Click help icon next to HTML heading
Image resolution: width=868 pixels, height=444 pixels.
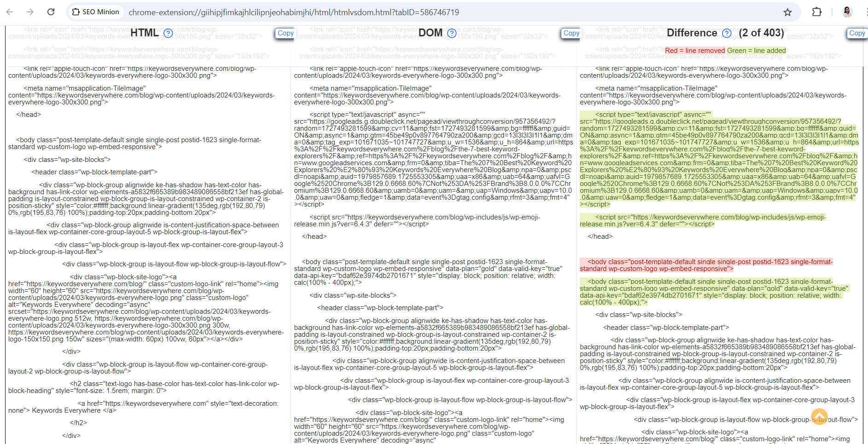(x=169, y=33)
